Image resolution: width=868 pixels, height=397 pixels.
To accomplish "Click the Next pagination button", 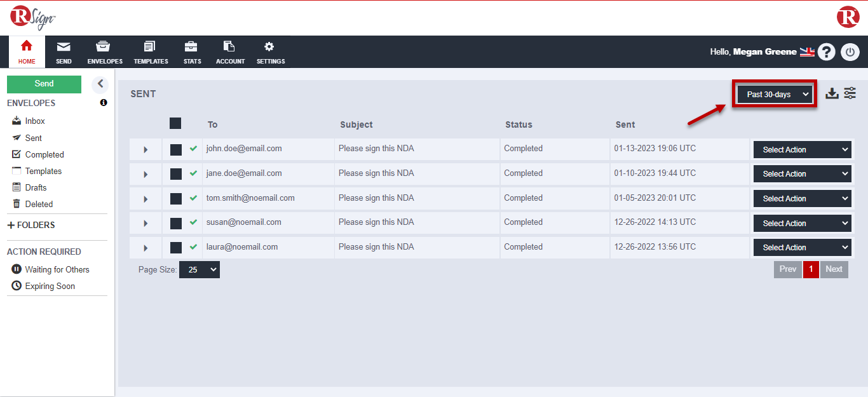I will 834,269.
